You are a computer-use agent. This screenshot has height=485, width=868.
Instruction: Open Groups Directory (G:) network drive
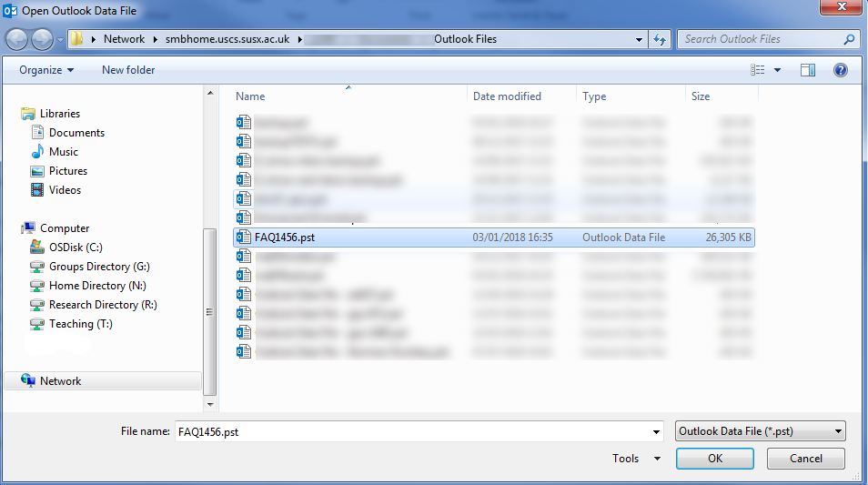[99, 267]
